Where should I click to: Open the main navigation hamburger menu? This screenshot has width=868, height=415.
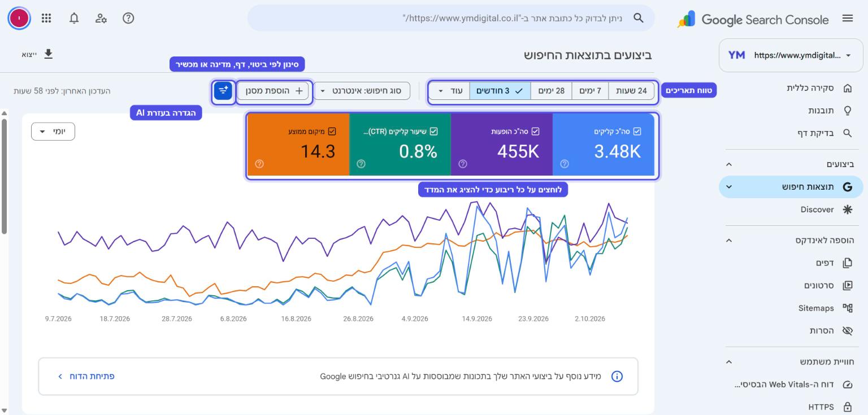pyautogui.click(x=847, y=18)
